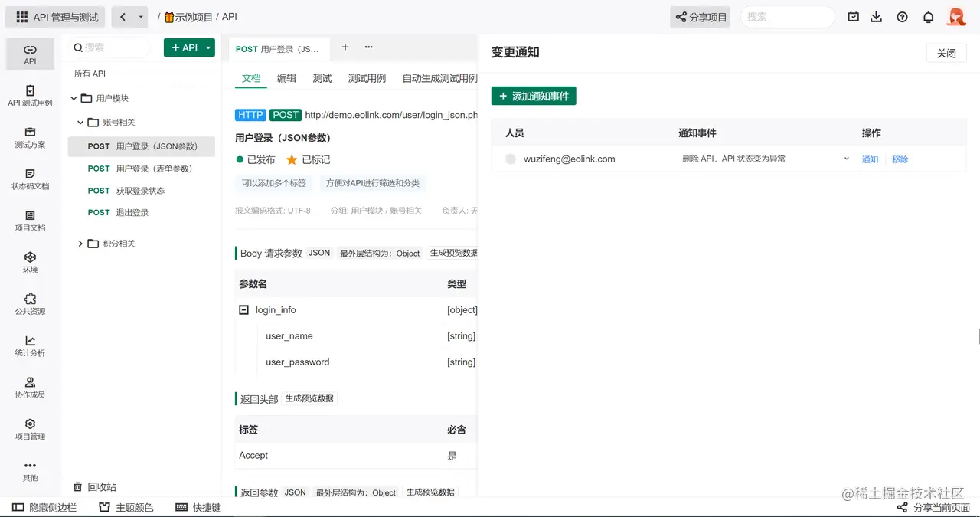The height and width of the screenshot is (517, 980).
Task: Expand the 积分相关 folder
Action: tap(80, 243)
